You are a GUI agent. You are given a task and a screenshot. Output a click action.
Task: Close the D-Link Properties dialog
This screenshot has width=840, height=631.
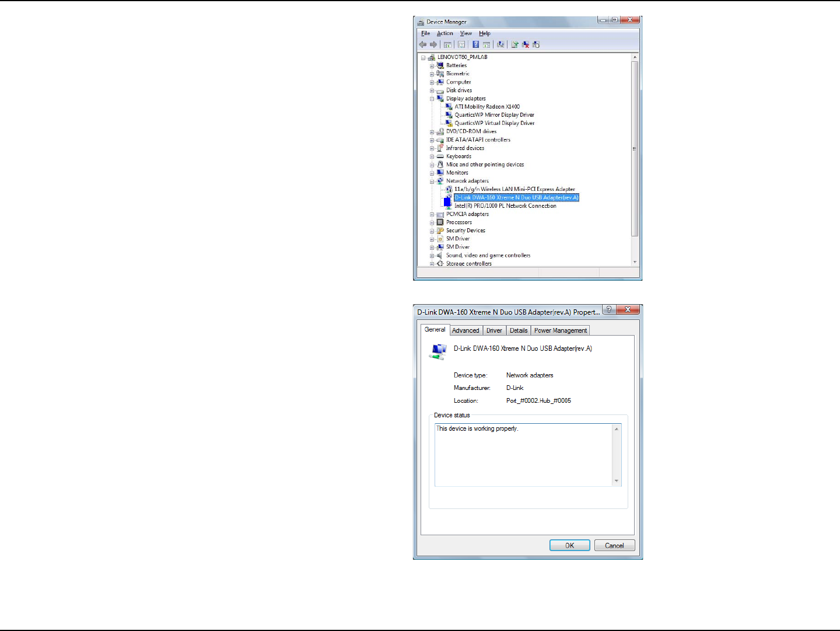point(628,309)
